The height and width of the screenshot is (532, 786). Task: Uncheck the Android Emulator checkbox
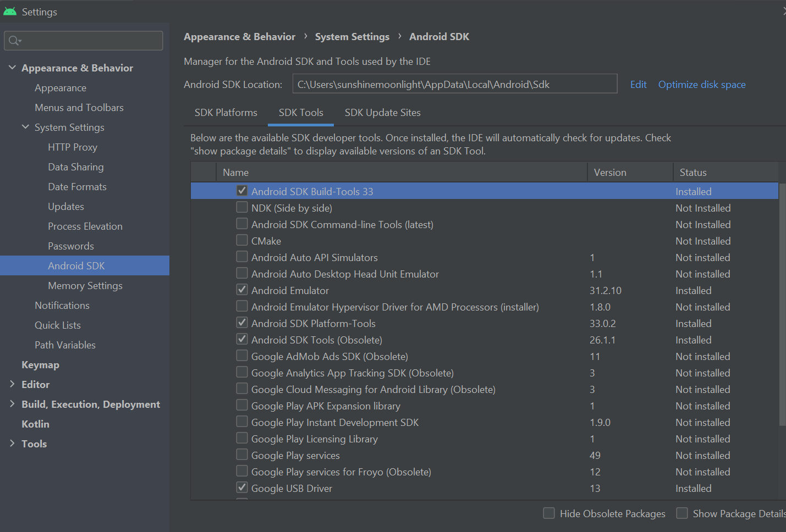click(242, 290)
